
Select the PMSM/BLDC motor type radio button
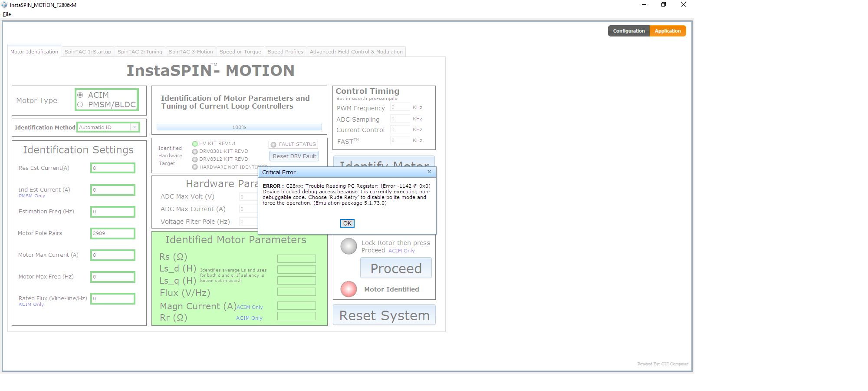pos(80,105)
